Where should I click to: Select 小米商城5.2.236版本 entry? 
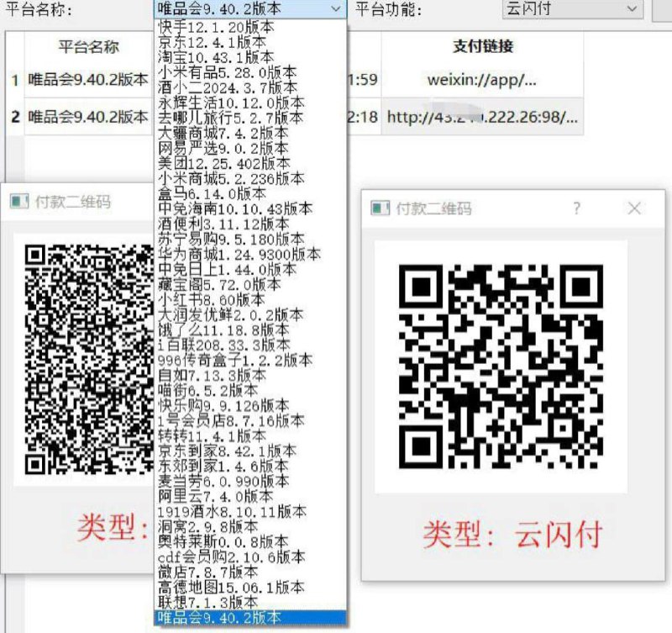(249, 178)
